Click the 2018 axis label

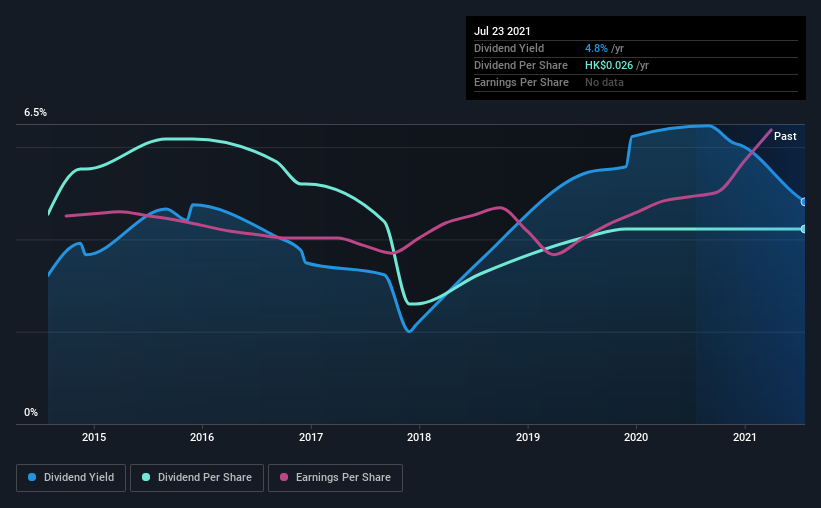point(419,437)
